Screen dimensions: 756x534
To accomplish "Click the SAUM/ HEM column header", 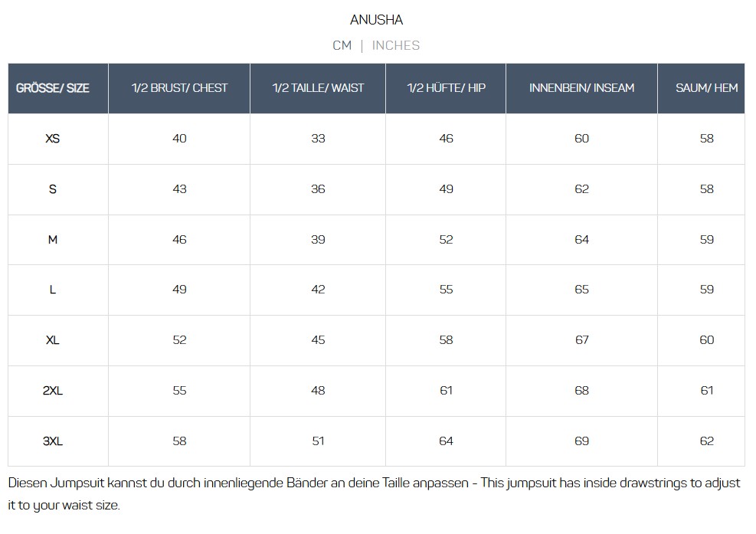I will (706, 88).
